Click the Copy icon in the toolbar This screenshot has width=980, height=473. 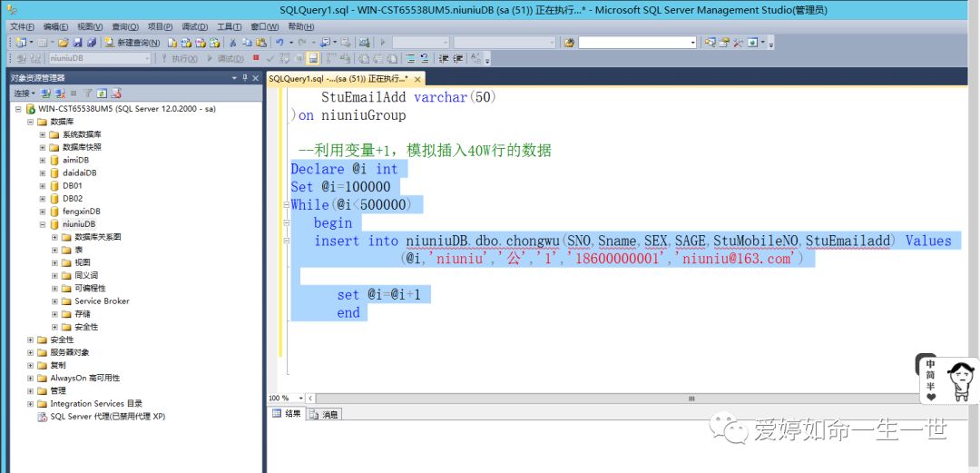(x=247, y=43)
